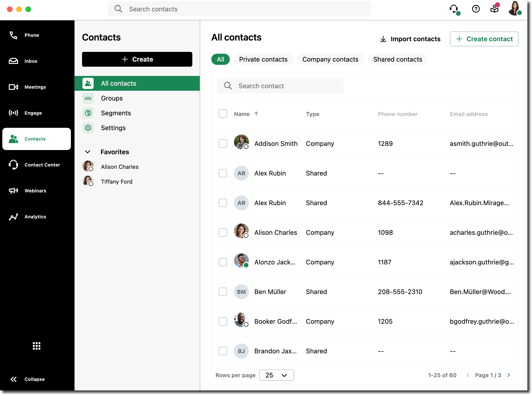The image size is (532, 395).
Task: Click the sort arrow next to Name
Action: tap(256, 114)
